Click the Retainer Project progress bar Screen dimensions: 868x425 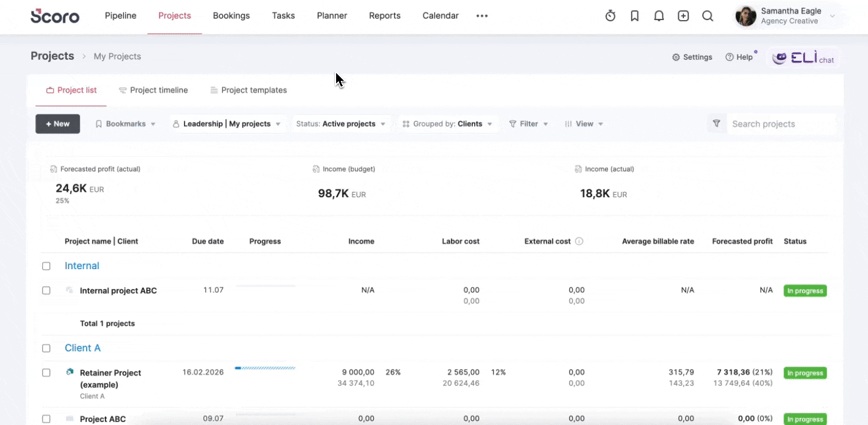[x=265, y=368]
